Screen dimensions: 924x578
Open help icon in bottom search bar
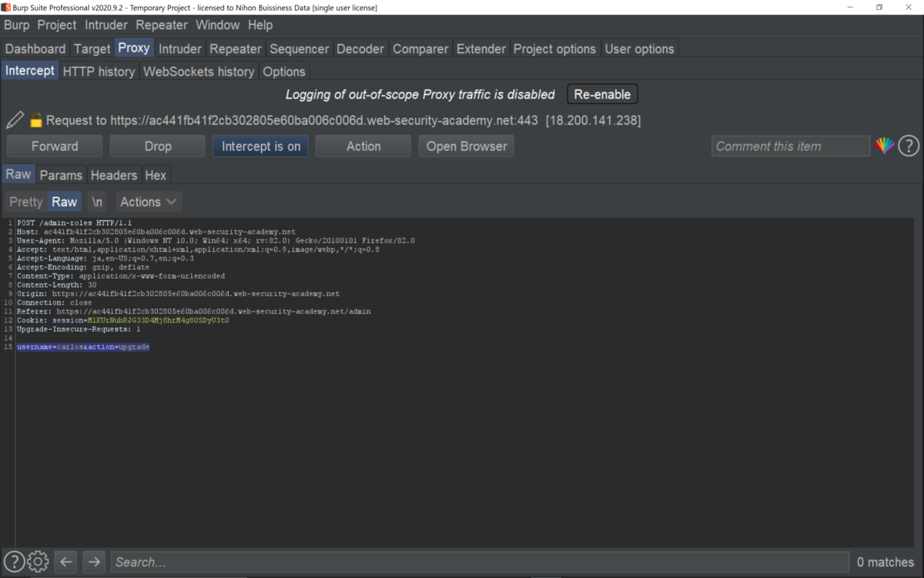point(14,562)
